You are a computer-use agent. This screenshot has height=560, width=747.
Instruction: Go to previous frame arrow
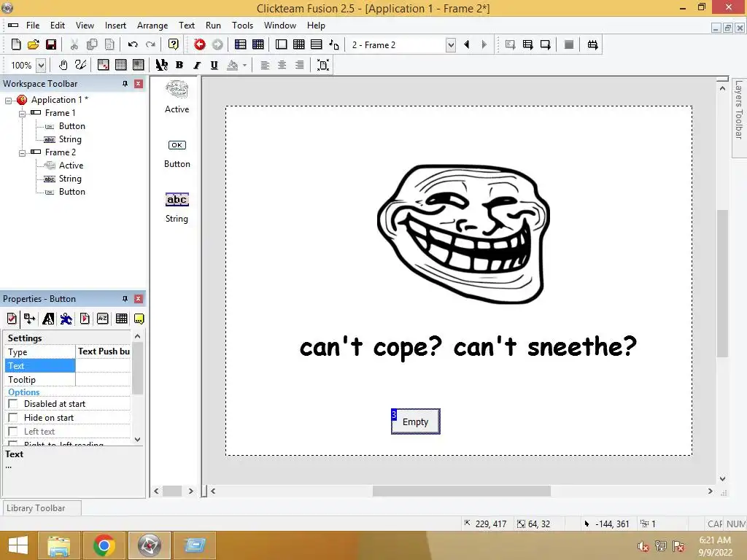(467, 44)
